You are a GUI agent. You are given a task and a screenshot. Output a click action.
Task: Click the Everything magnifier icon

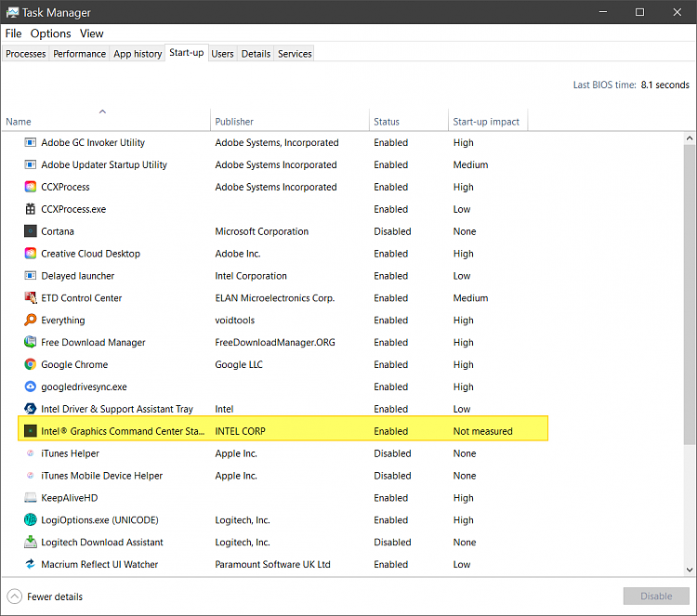[31, 320]
